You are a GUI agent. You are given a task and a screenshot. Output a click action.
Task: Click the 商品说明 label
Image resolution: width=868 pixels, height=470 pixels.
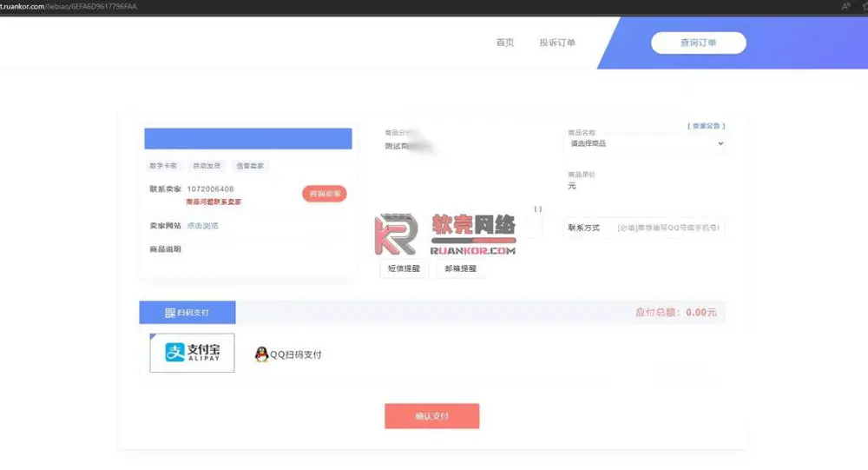tap(165, 249)
